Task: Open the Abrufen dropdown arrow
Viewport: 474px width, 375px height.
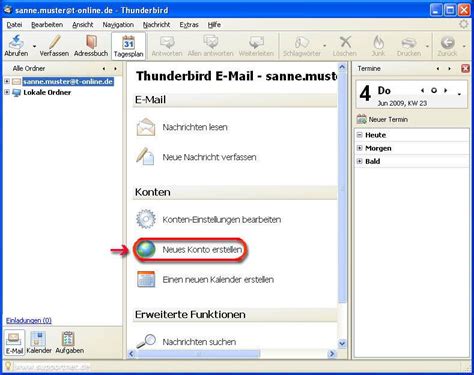Action: (x=34, y=46)
